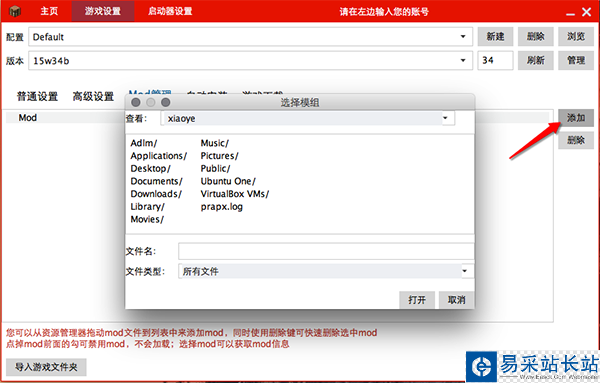
Task: Click the 刷新 button
Action: 536,60
